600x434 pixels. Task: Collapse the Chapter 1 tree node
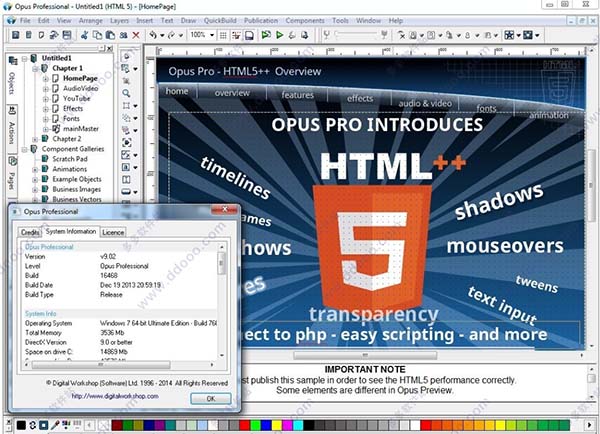coord(35,69)
